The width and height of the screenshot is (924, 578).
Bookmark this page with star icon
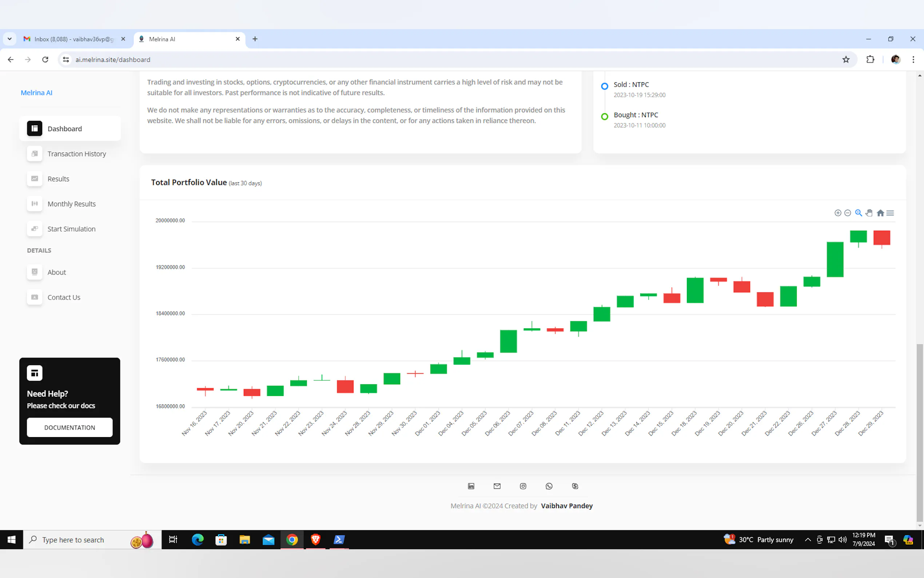click(846, 60)
